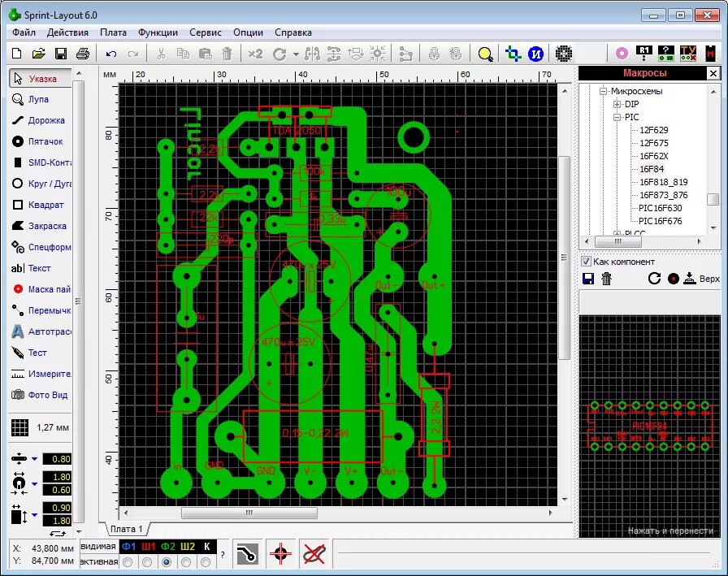
Task: Click the magenta color dot on the toolbar
Action: 620,53
